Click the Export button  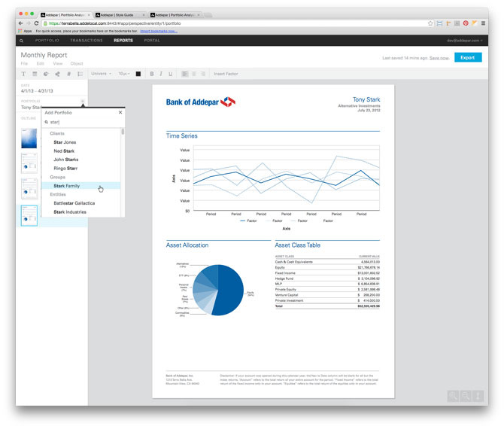tap(468, 57)
